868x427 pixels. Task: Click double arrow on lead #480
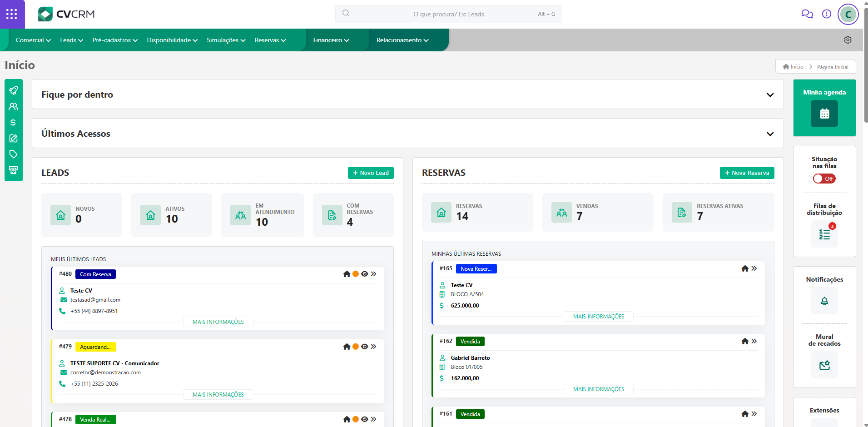point(373,274)
